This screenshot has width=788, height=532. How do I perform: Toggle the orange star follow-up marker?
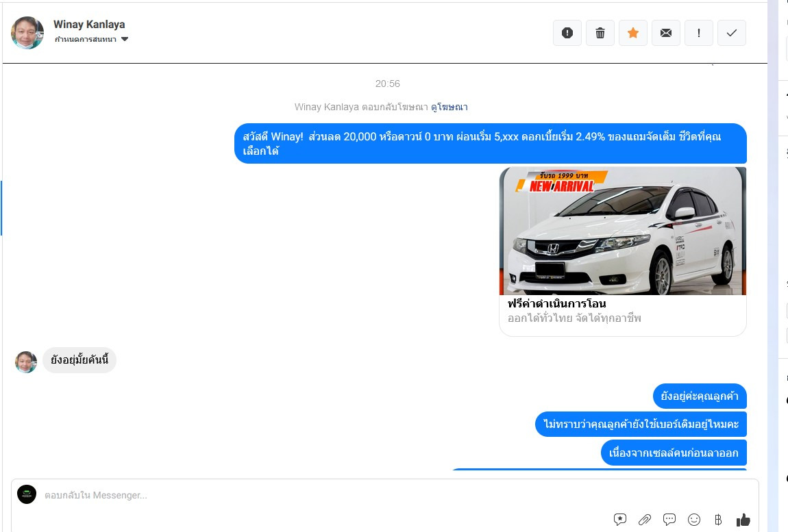633,33
